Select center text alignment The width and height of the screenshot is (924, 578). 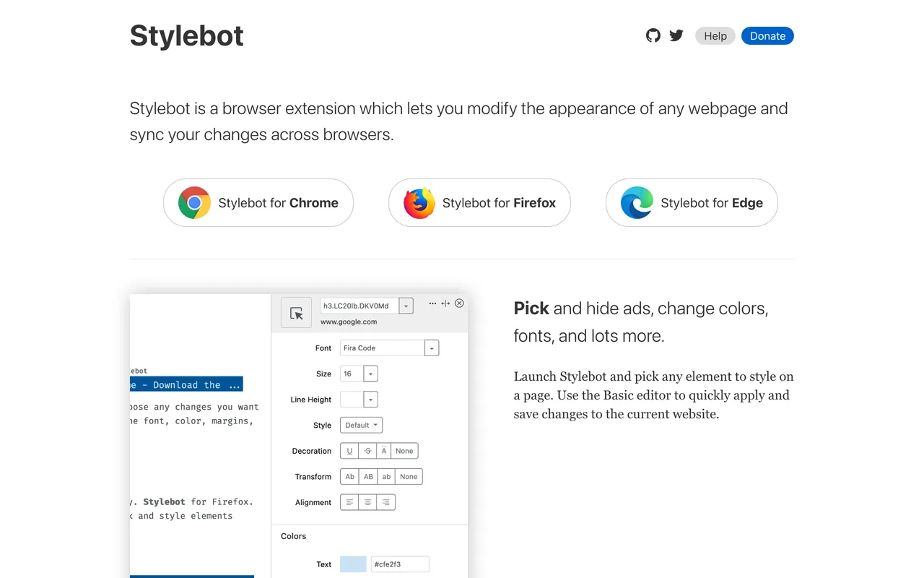coord(367,502)
